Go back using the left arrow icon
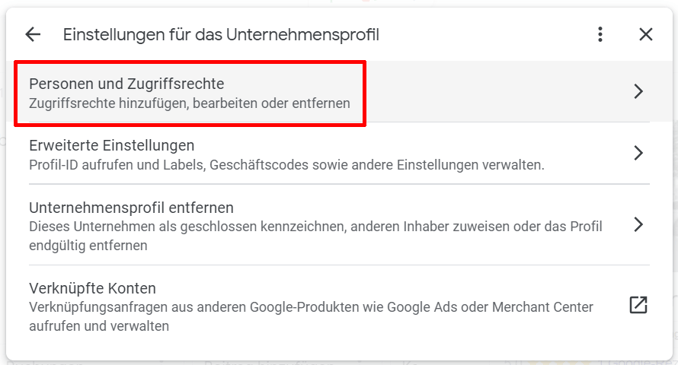This screenshot has width=678, height=365. 33,34
